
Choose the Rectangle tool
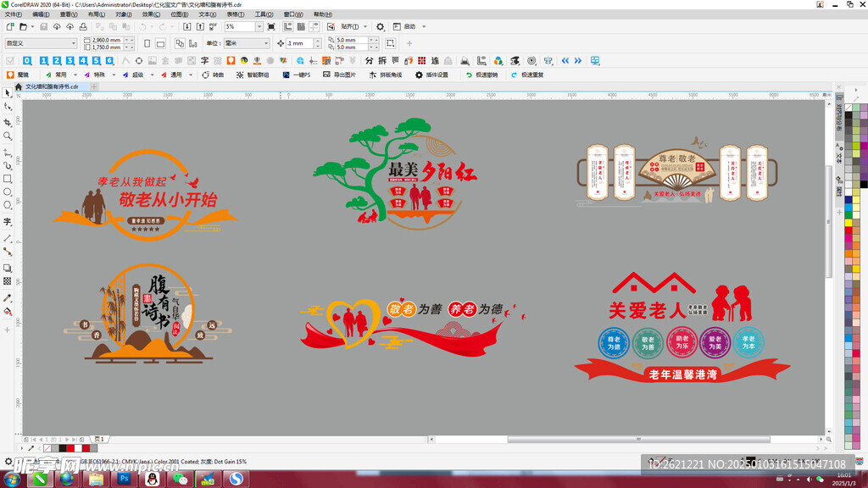coord(8,179)
